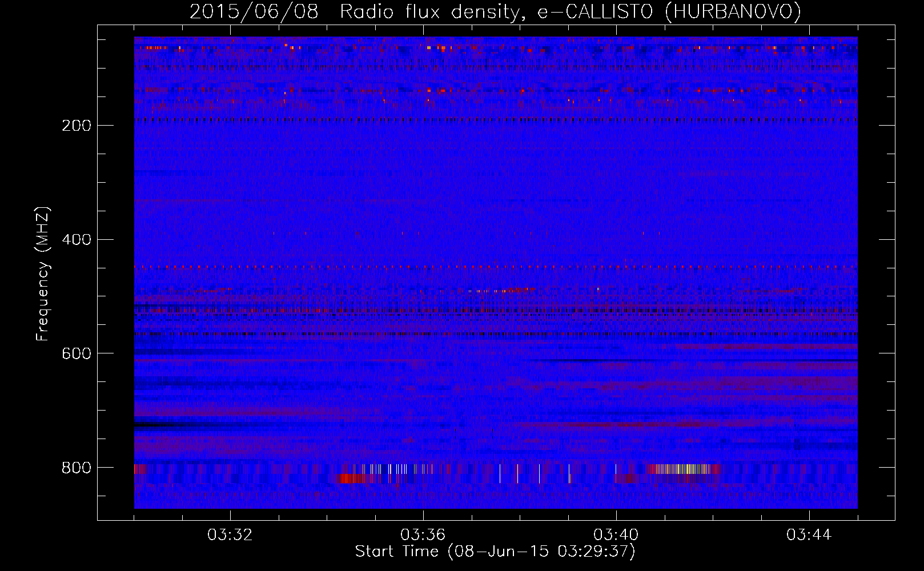This screenshot has width=924, height=571.
Task: Click the 03:32 time tick label
Action: click(230, 535)
